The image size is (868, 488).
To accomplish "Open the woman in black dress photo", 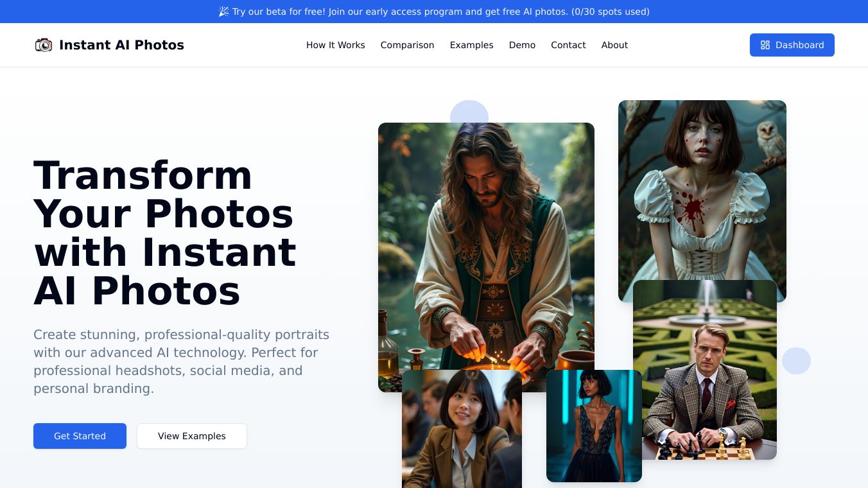I will [594, 426].
